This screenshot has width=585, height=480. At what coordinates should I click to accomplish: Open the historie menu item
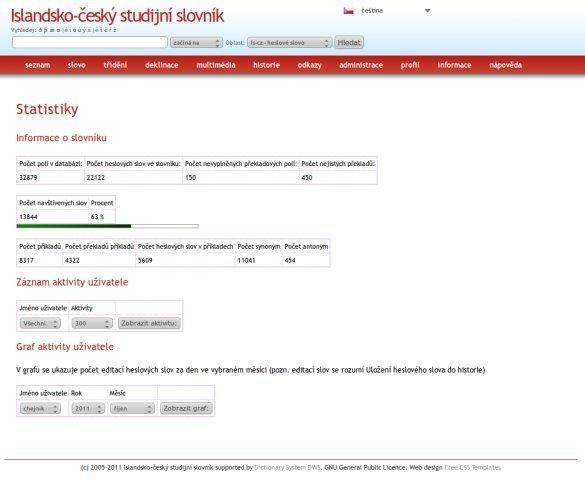pyautogui.click(x=266, y=65)
